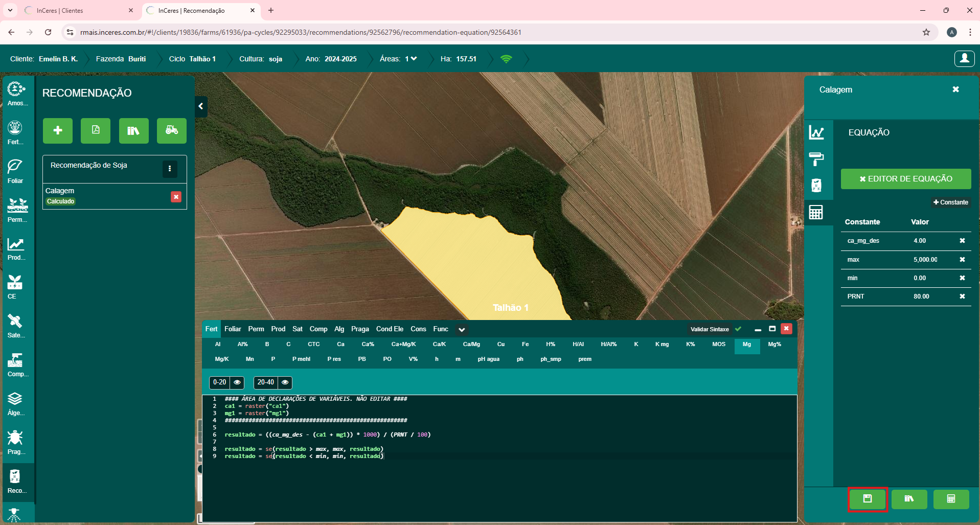Open the PDF export icon button
Image resolution: width=980 pixels, height=525 pixels.
(96, 130)
